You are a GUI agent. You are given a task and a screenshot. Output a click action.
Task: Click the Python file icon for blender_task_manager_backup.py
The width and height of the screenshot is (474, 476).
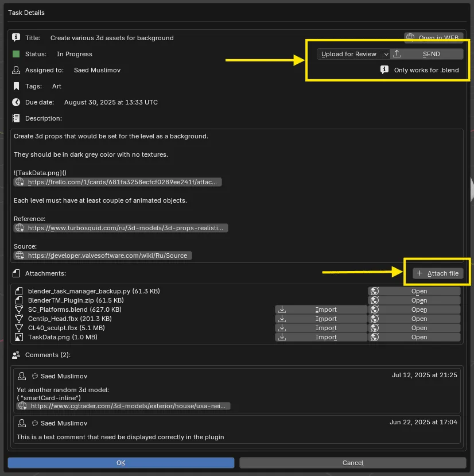coord(18,291)
